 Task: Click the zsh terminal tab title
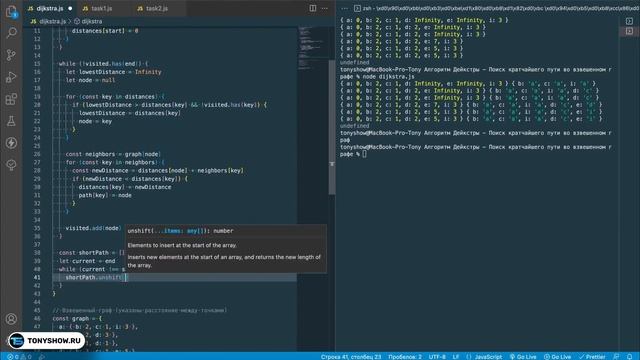[496, 8]
